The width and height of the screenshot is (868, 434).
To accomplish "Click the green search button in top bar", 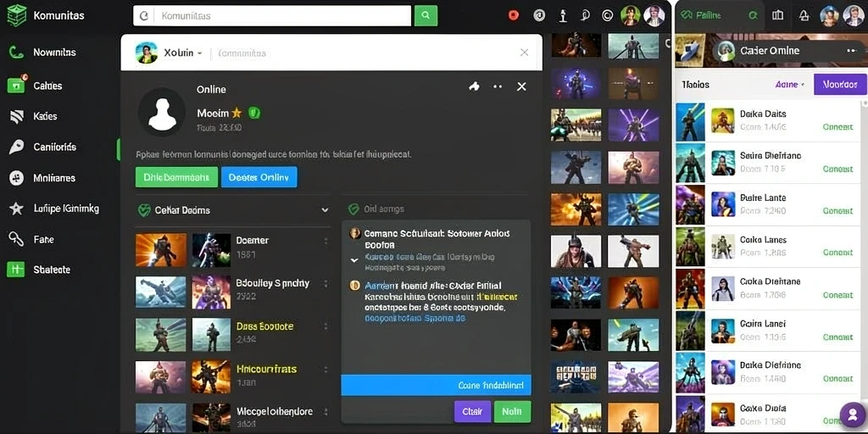I will point(426,15).
